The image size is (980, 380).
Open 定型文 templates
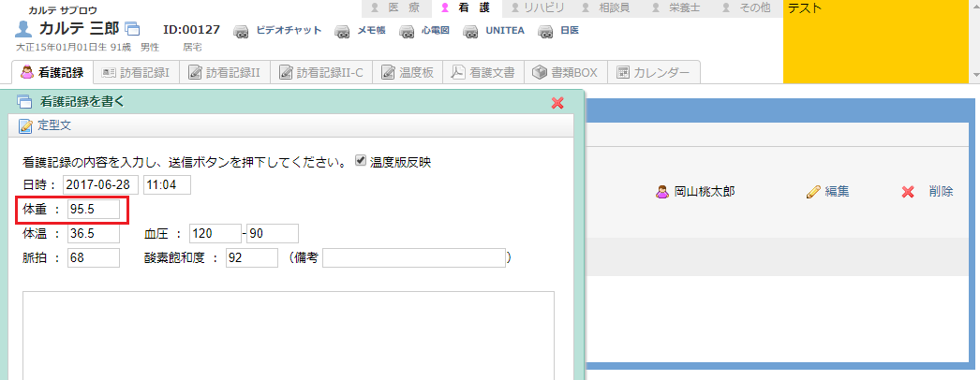[x=55, y=125]
